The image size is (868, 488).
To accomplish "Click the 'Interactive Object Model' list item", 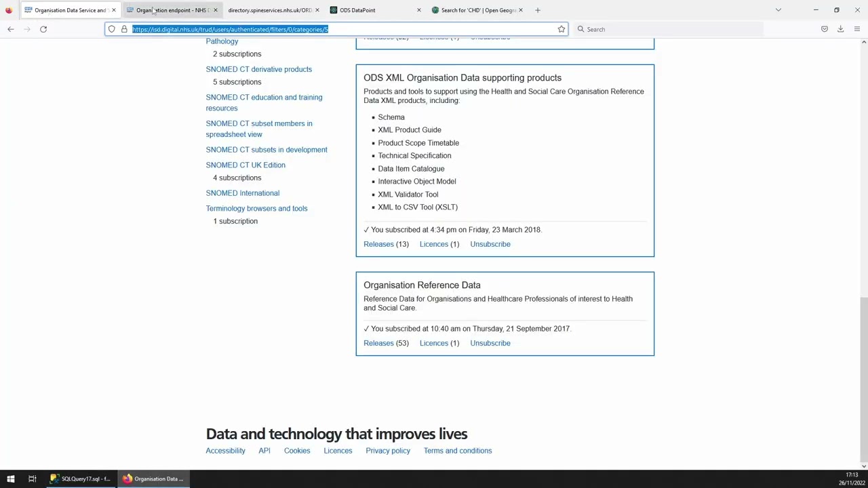I will click(x=417, y=182).
